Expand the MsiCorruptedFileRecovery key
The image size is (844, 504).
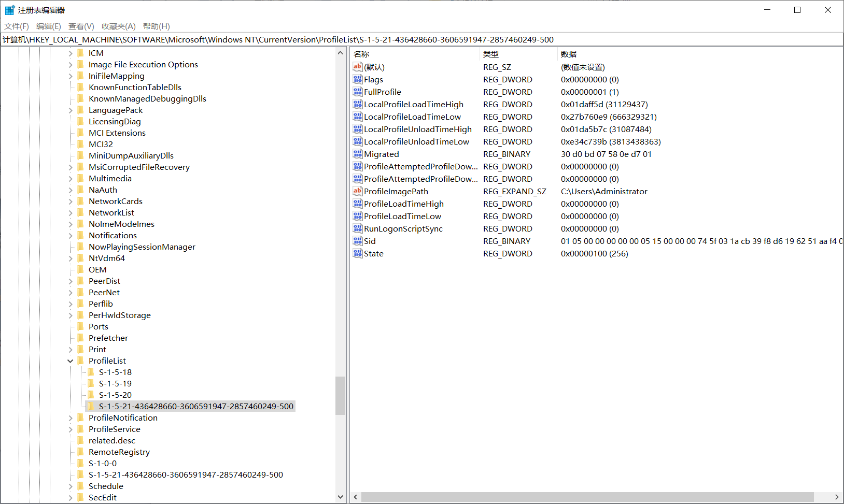(x=71, y=167)
